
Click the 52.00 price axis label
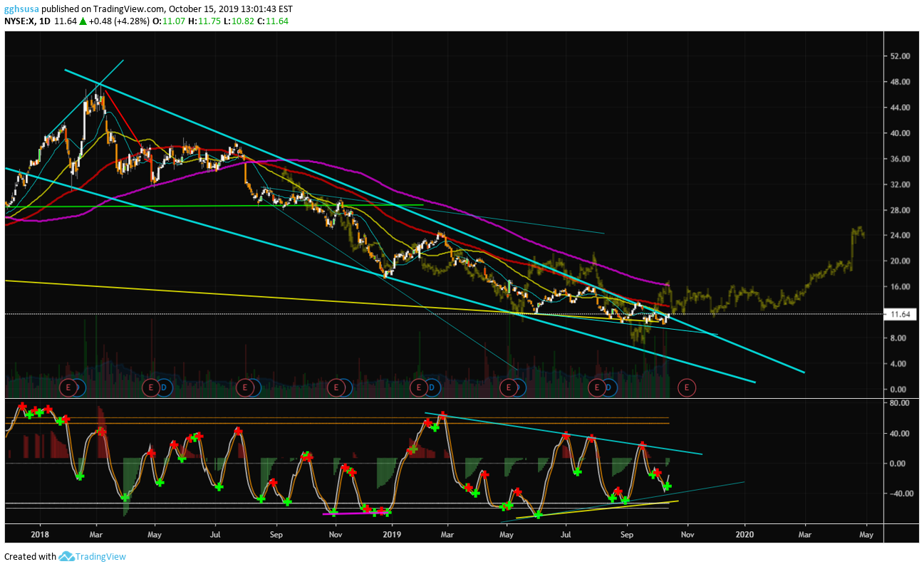click(x=900, y=56)
